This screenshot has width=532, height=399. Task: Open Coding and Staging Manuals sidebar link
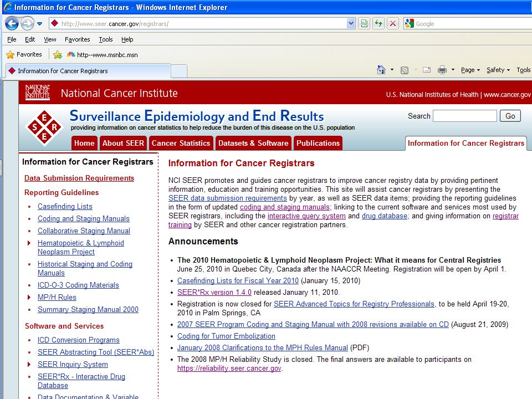84,218
